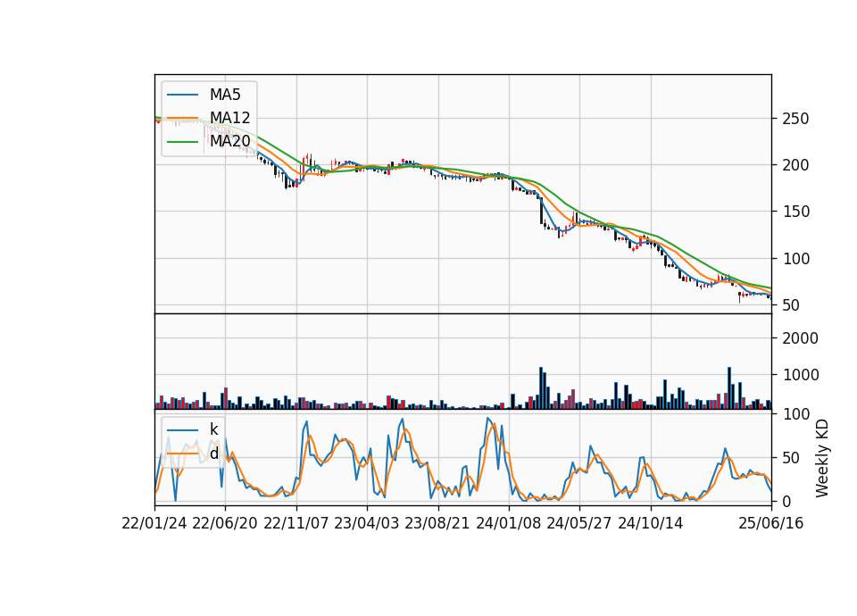Image resolution: width=857 pixels, height=616 pixels.
Task: Click the MA12 legend label
Action: [229, 118]
